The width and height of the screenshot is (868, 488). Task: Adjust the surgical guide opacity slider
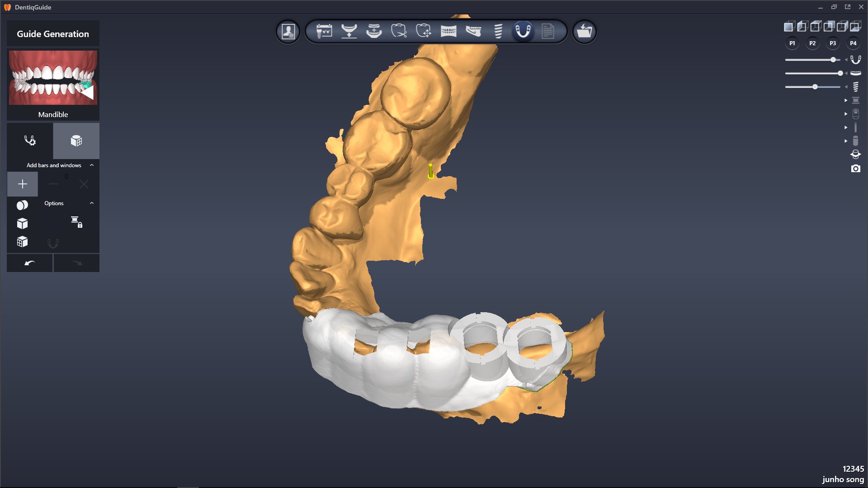812,60
